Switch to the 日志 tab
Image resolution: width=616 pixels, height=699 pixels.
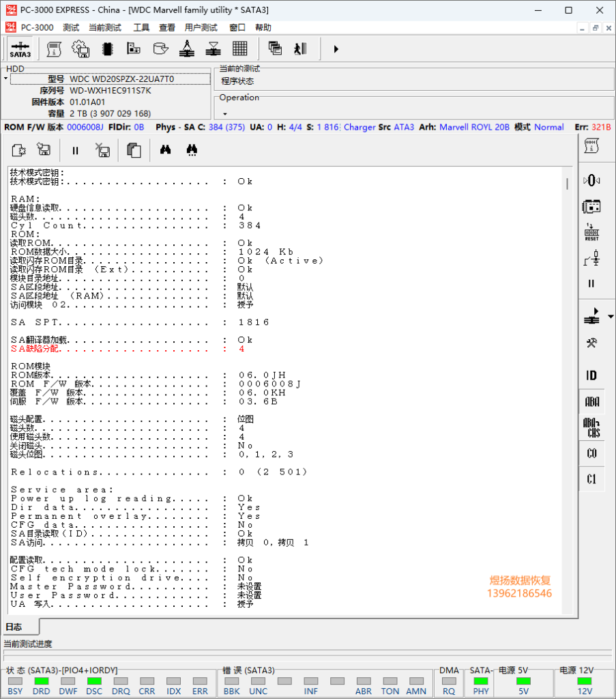click(20, 627)
